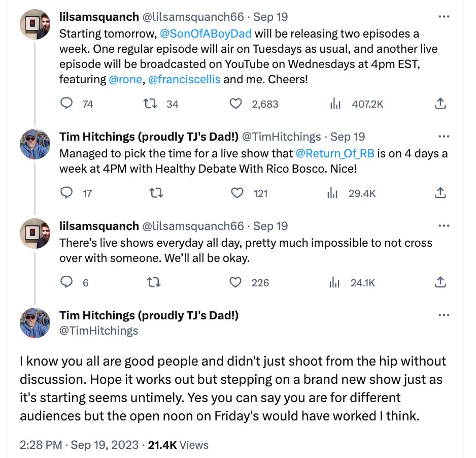Share lilsamsquanch's first tweet
This screenshot has width=476, height=458.
[440, 104]
